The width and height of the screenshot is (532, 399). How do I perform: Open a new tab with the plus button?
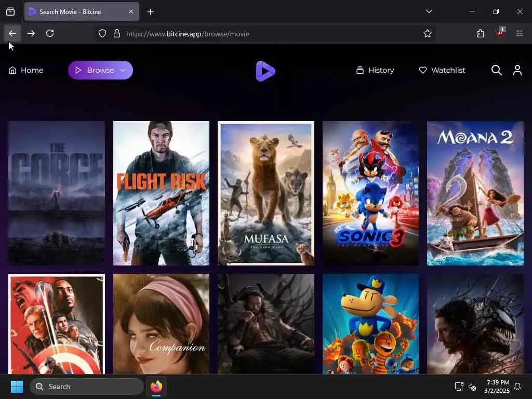tap(150, 12)
